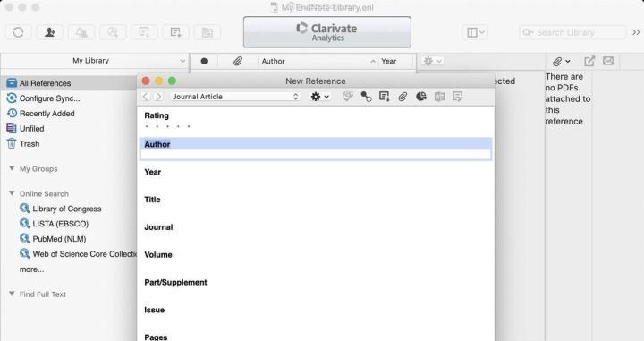
Task: Go to previous reference arrow
Action: click(146, 97)
